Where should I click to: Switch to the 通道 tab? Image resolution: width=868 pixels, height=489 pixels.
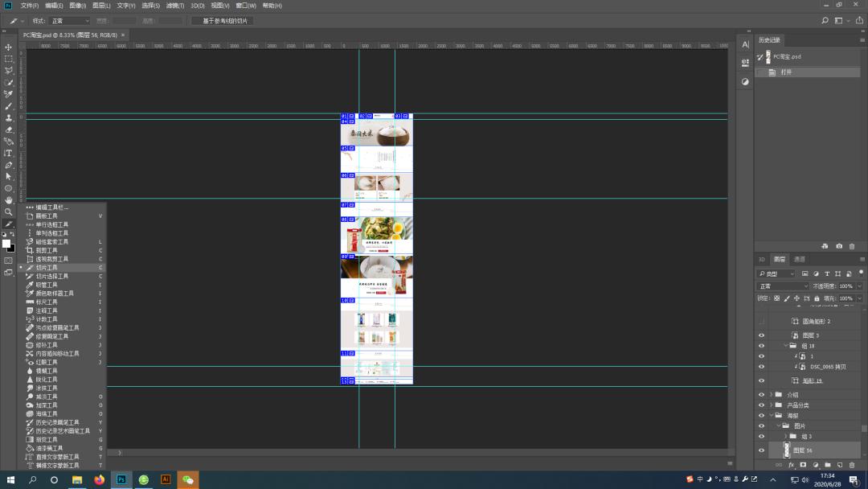pyautogui.click(x=799, y=259)
